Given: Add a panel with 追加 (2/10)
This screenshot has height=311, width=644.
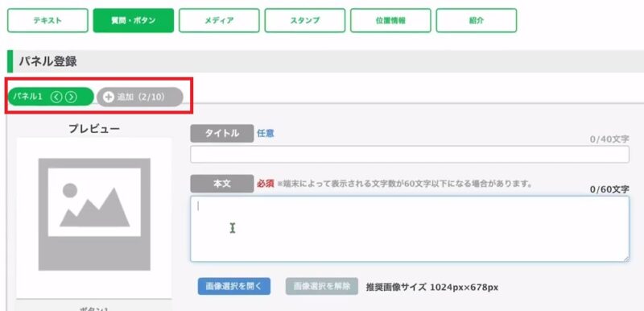Looking at the screenshot, I should point(139,97).
